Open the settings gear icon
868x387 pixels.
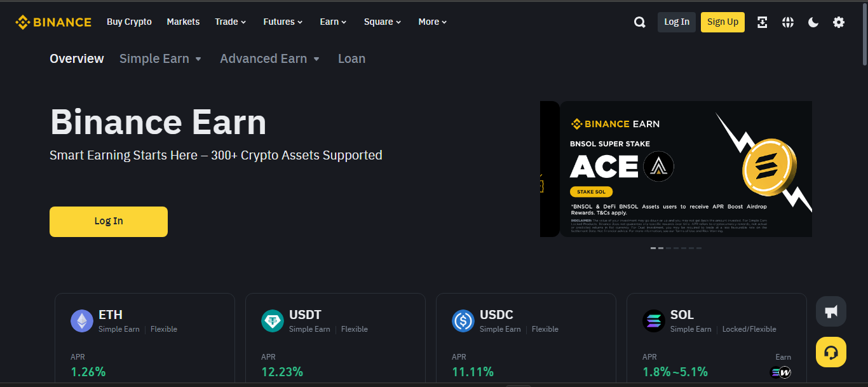839,22
